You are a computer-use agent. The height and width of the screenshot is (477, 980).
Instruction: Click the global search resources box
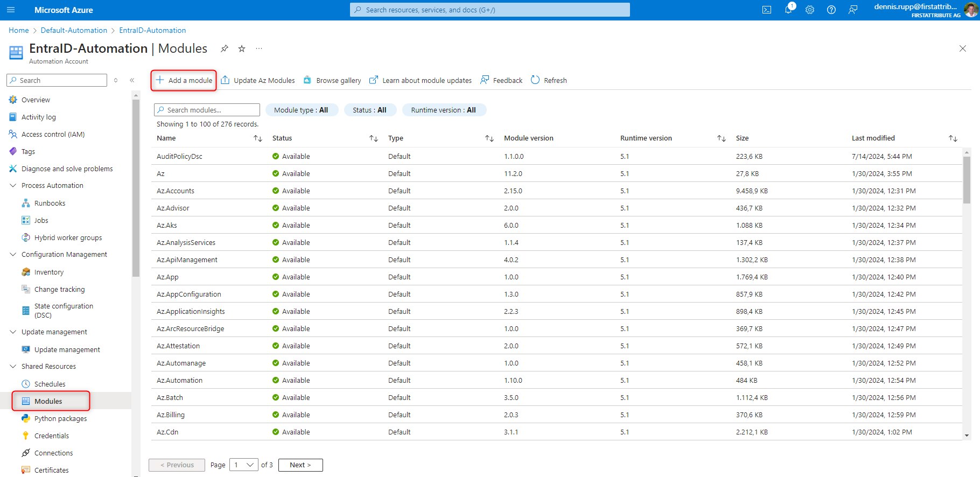489,10
